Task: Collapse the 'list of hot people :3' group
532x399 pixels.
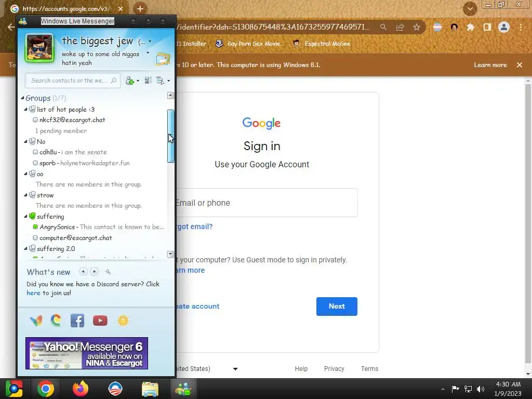Action: click(25, 109)
